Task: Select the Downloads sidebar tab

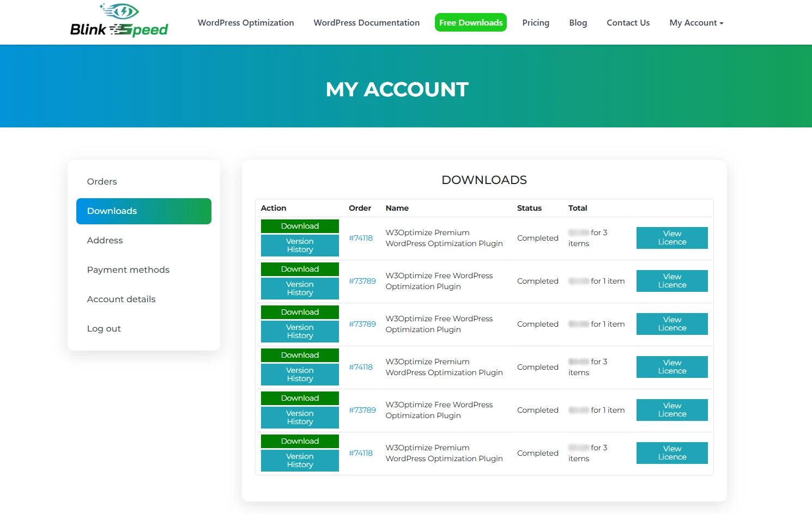Action: click(x=144, y=211)
